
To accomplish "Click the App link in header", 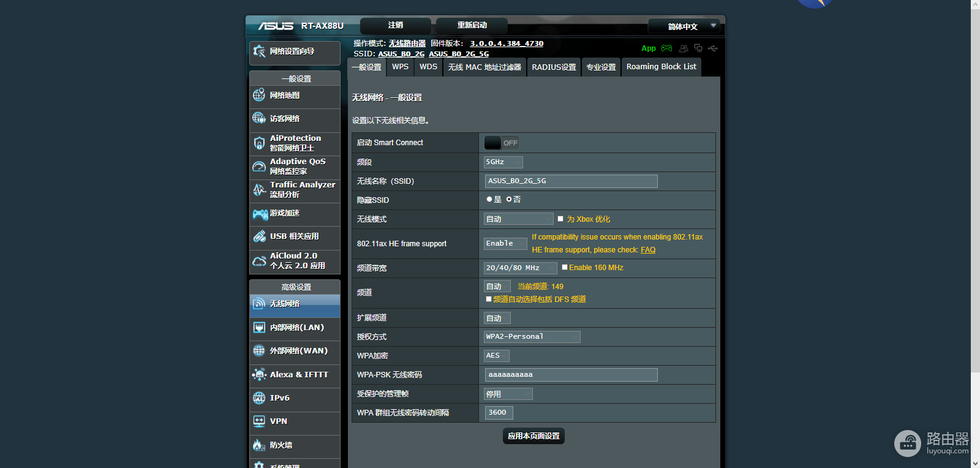I will click(x=649, y=48).
